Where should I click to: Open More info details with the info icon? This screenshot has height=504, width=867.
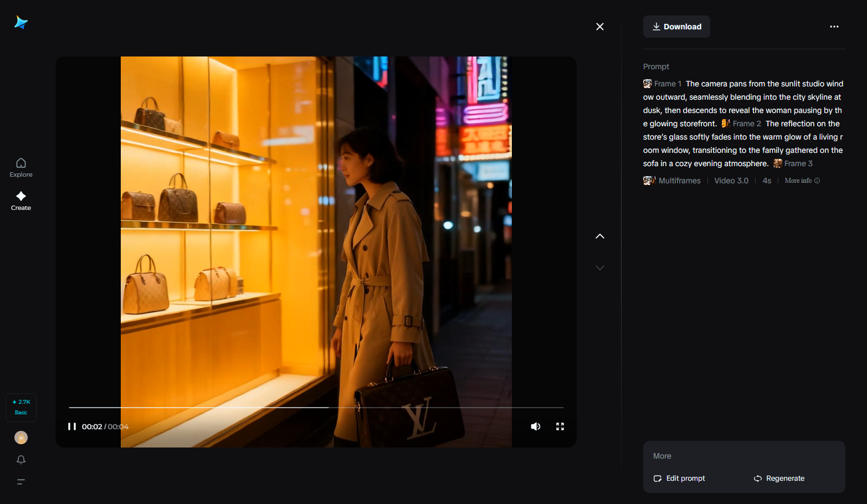pos(817,181)
